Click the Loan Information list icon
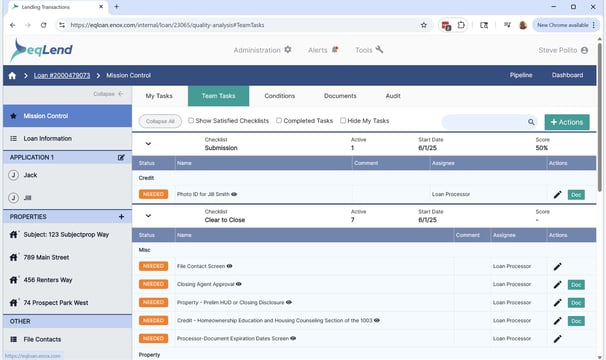This screenshot has width=606, height=360. pyautogui.click(x=14, y=138)
